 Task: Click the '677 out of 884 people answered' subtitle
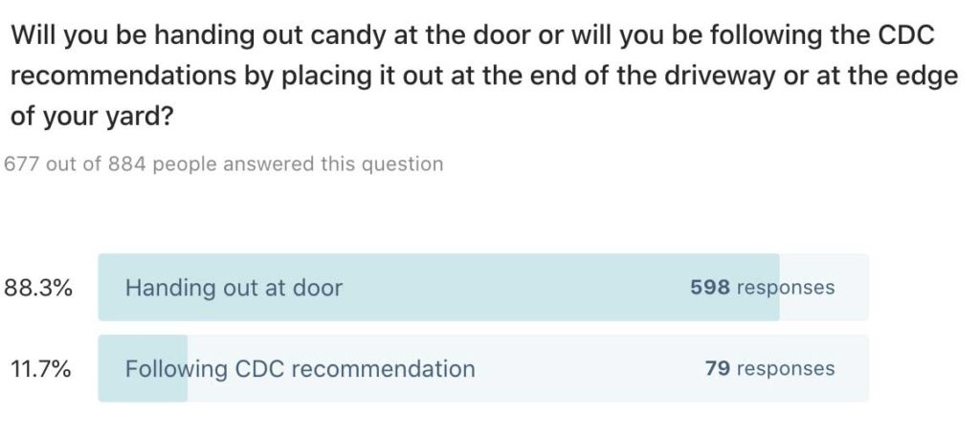click(x=224, y=164)
